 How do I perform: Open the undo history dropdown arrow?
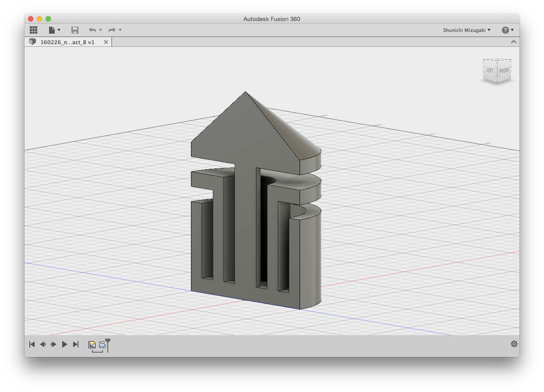(x=100, y=30)
